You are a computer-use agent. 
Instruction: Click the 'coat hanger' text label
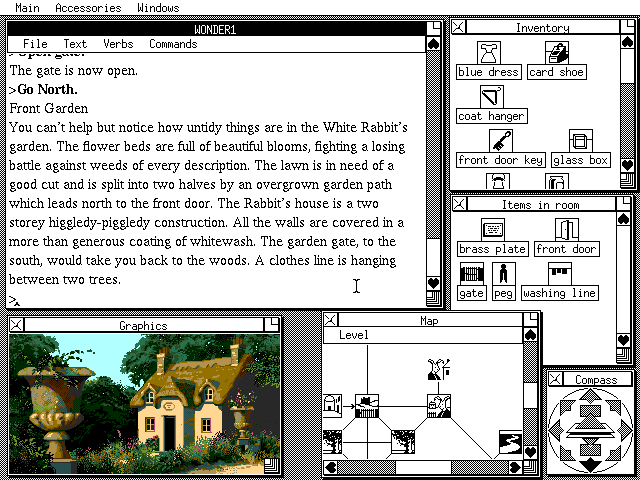pos(491,116)
